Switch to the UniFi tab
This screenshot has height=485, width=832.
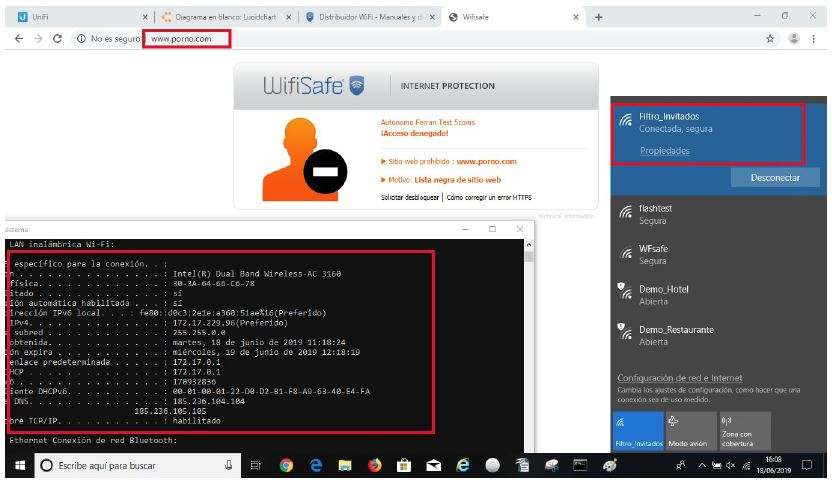(80, 17)
